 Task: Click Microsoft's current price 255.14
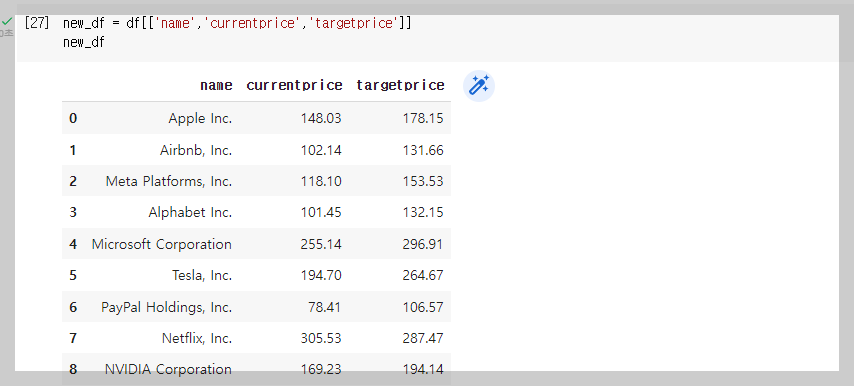321,244
